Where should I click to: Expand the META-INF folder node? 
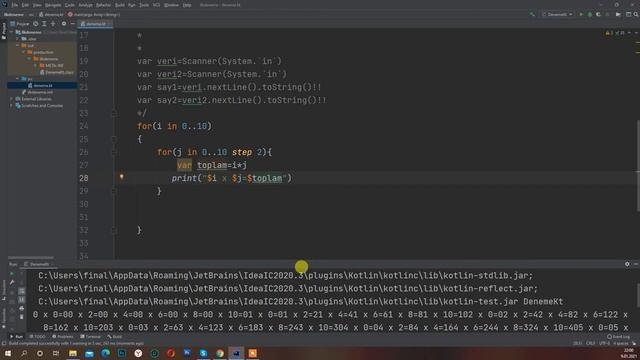pyautogui.click(x=35, y=65)
